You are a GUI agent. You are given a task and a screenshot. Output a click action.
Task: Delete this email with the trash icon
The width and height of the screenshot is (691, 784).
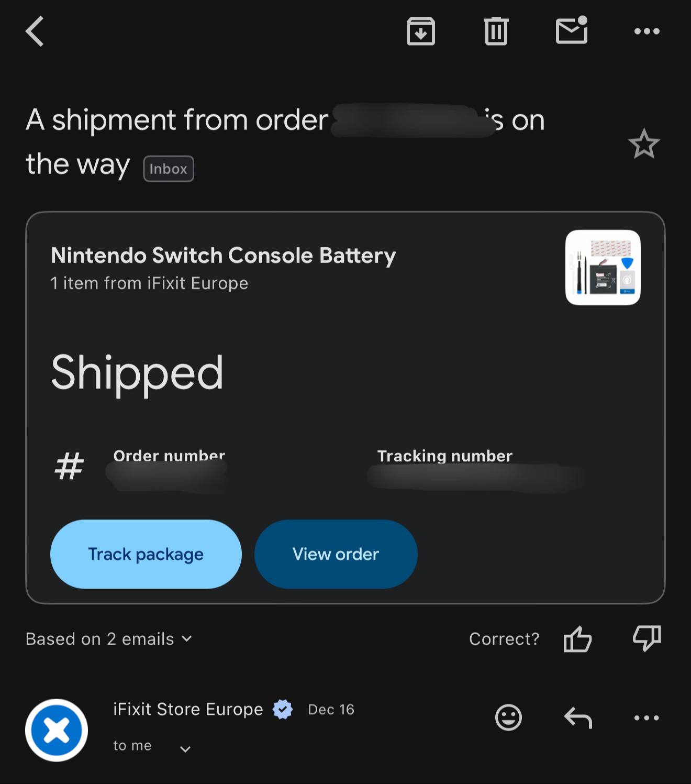coord(496,31)
